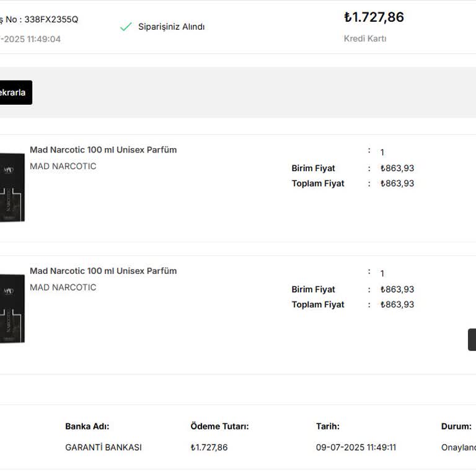The height and width of the screenshot is (476, 476).
Task: Click the order timestamp ending 11:49:04
Action: (x=31, y=39)
